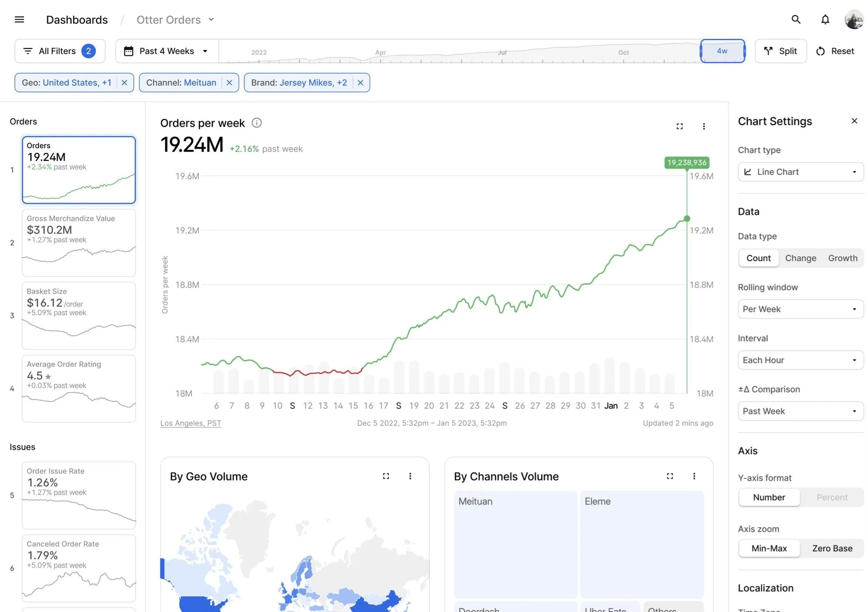Viewport: 868px width, 612px height.
Task: Remove the Channel: Meituan filter chip
Action: point(229,83)
